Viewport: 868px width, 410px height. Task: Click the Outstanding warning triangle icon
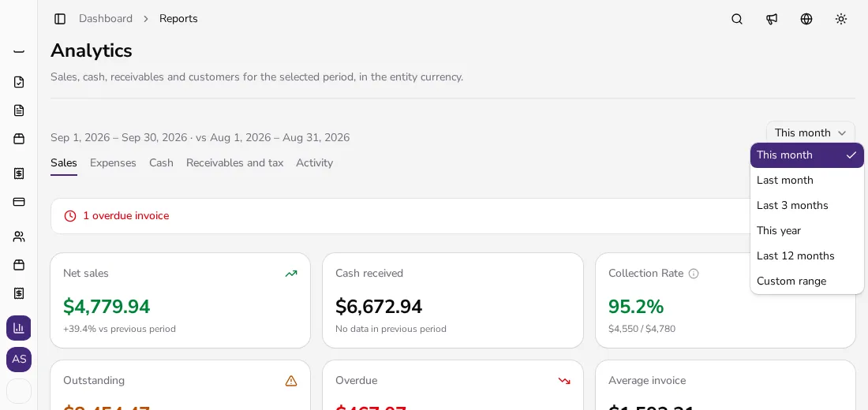291,381
